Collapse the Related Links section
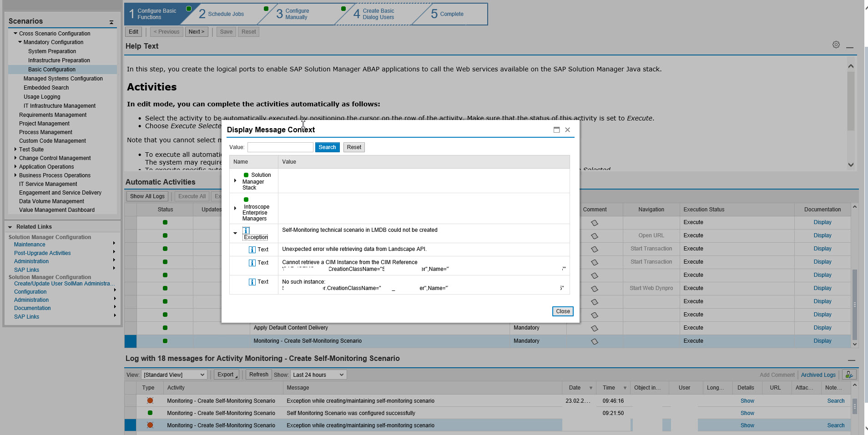The height and width of the screenshot is (435, 868). coord(10,227)
